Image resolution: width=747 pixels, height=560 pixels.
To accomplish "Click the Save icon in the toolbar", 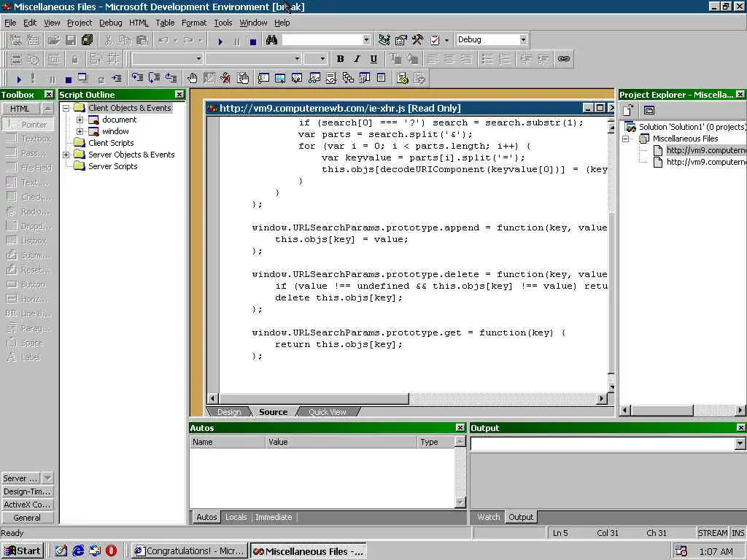I will tap(71, 40).
